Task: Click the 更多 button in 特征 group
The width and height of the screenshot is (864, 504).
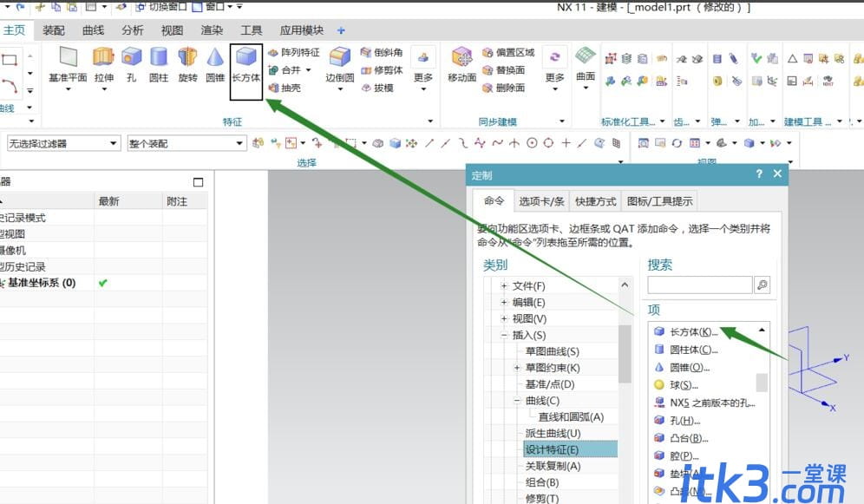Action: [423, 67]
